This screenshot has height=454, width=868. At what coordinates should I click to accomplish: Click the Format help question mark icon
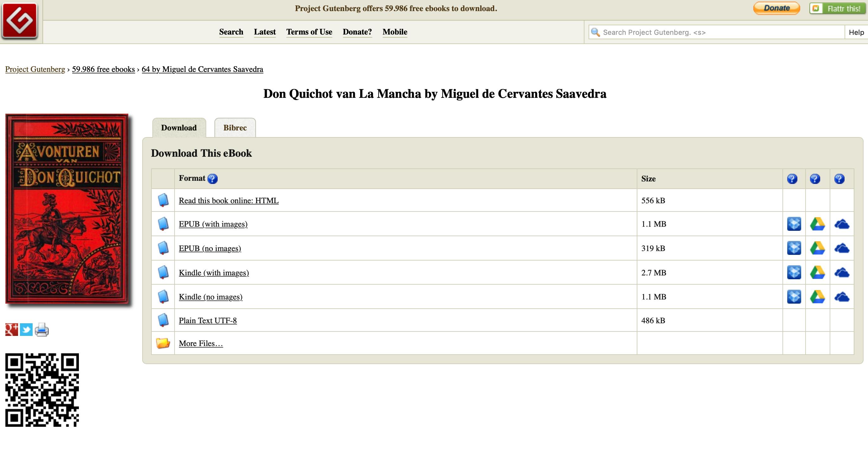(212, 179)
